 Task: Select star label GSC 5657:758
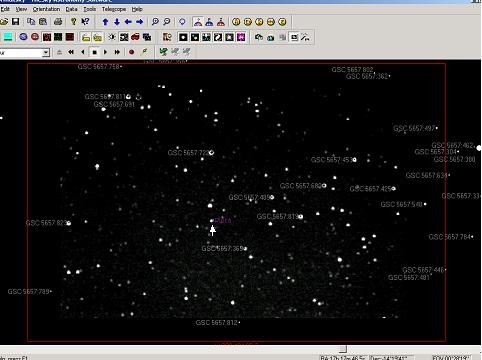click(x=98, y=67)
